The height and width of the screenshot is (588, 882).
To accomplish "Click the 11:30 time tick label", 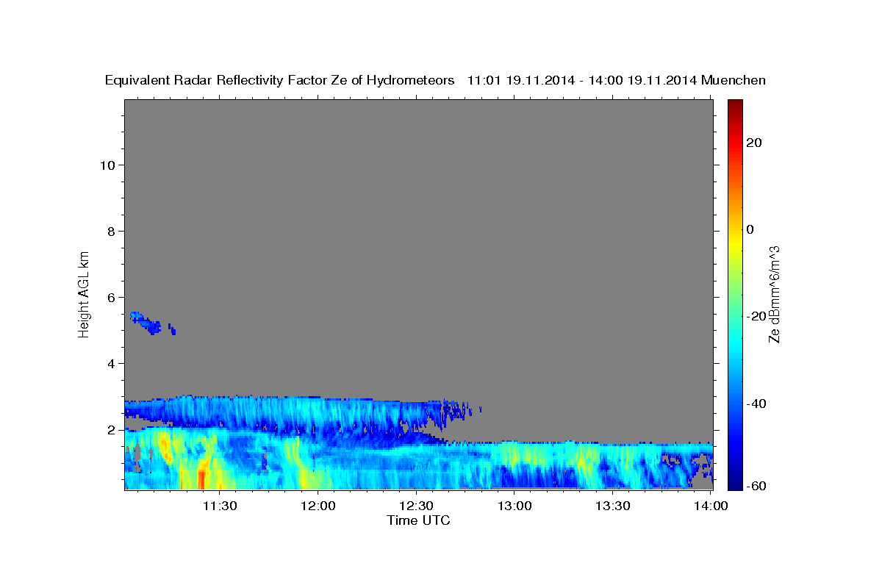I will click(220, 506).
